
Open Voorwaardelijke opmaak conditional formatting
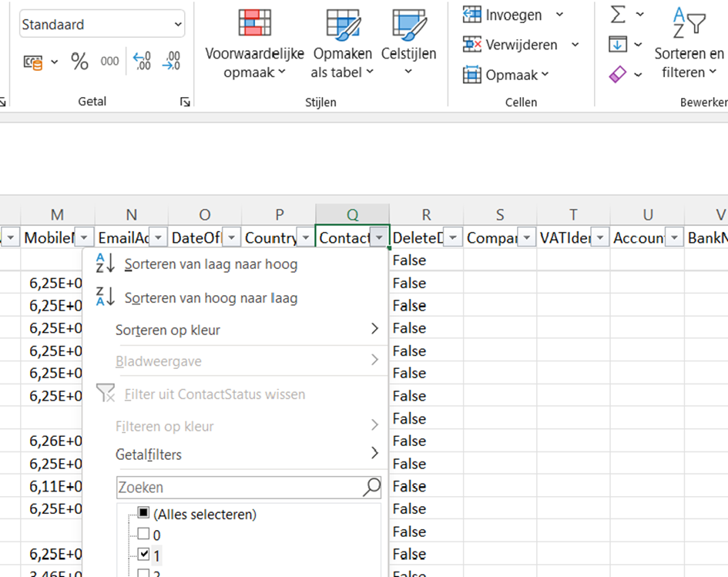point(254,44)
